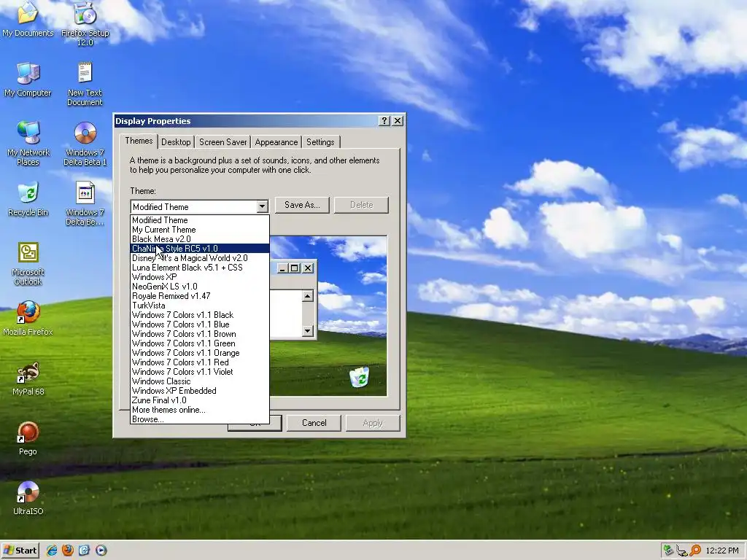
Task: Switch to the Desktop tab
Action: tap(176, 142)
